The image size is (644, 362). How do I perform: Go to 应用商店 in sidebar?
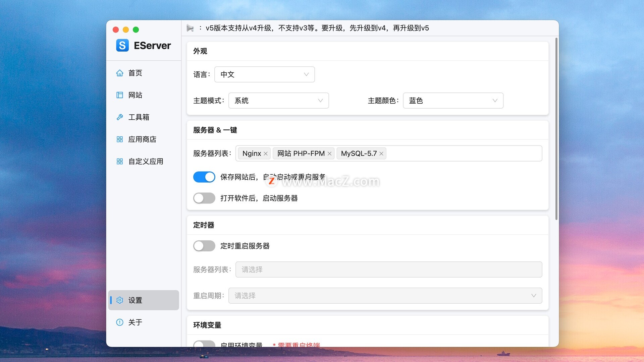click(x=142, y=139)
